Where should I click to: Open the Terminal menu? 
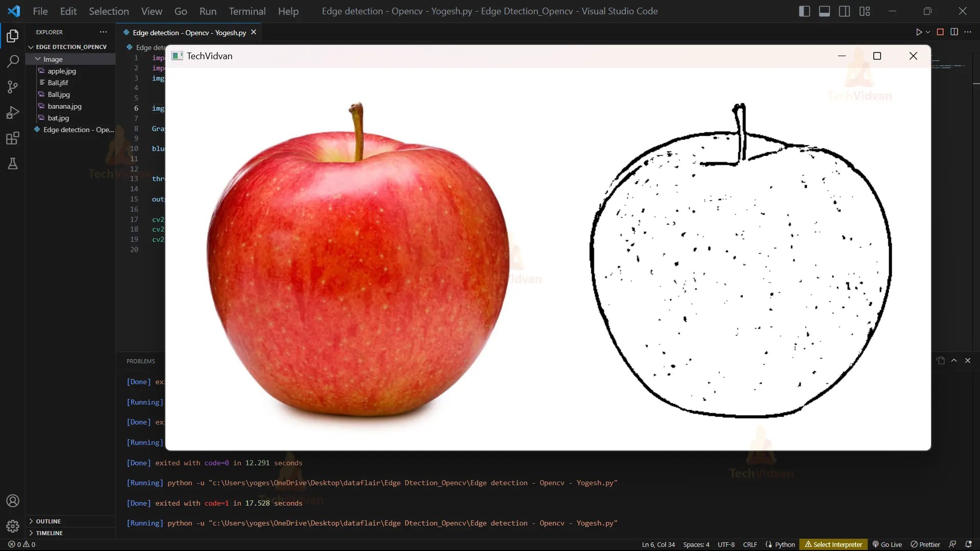pyautogui.click(x=247, y=11)
